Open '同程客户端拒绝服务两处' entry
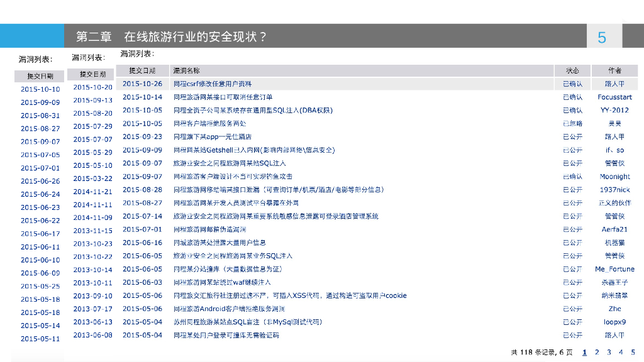 pyautogui.click(x=209, y=124)
